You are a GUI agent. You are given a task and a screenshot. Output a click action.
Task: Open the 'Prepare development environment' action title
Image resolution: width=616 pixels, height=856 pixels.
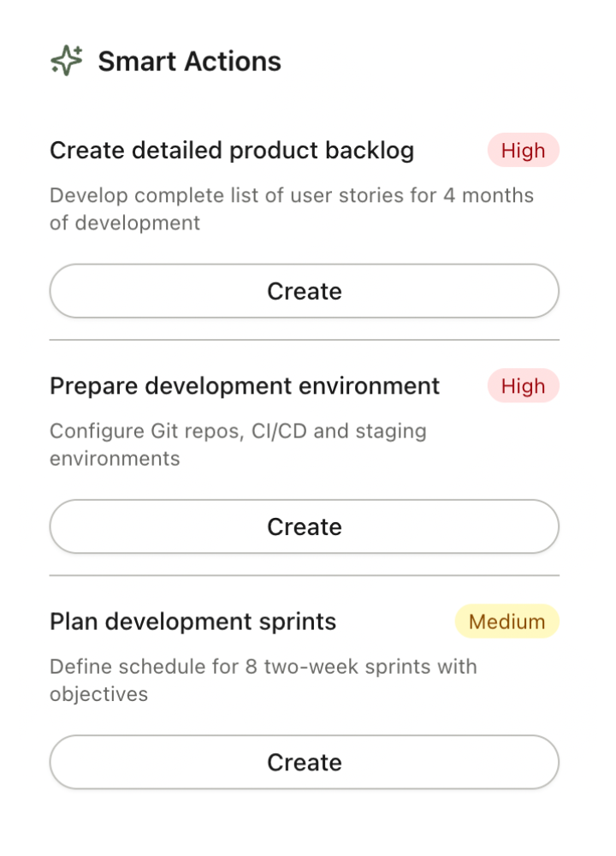(x=245, y=386)
